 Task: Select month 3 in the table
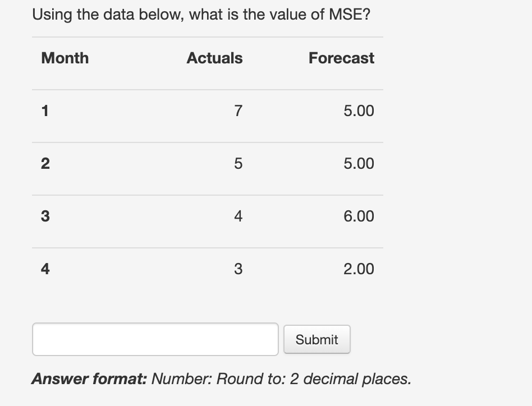tap(45, 216)
